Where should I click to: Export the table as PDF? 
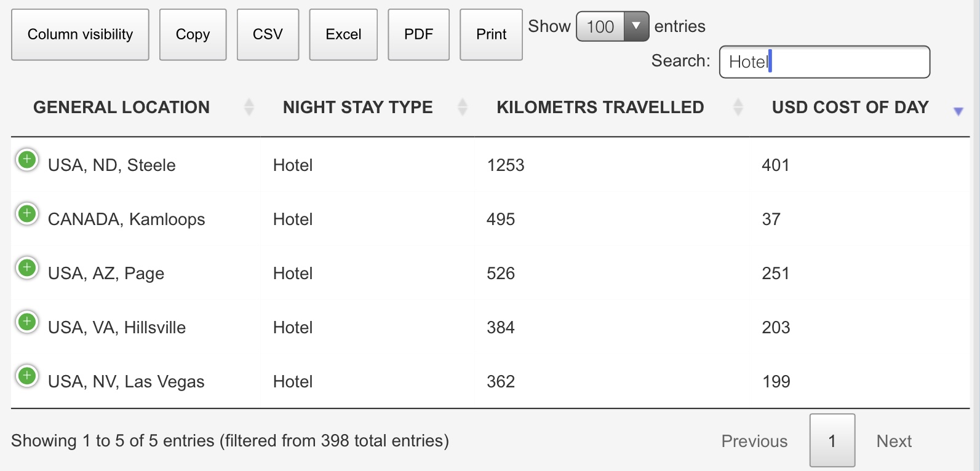point(418,34)
